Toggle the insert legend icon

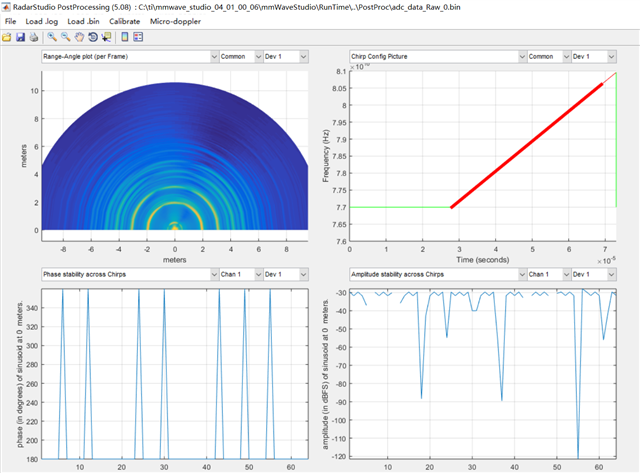tap(138, 37)
